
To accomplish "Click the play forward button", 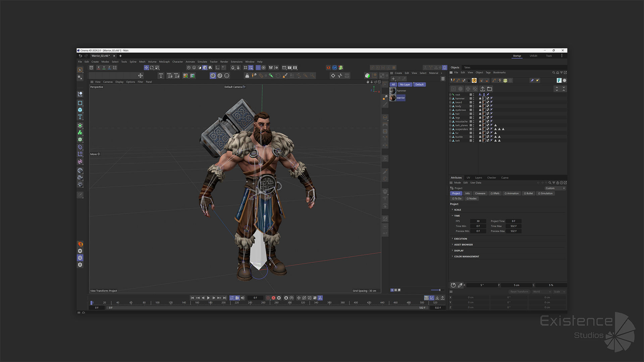I will [208, 298].
